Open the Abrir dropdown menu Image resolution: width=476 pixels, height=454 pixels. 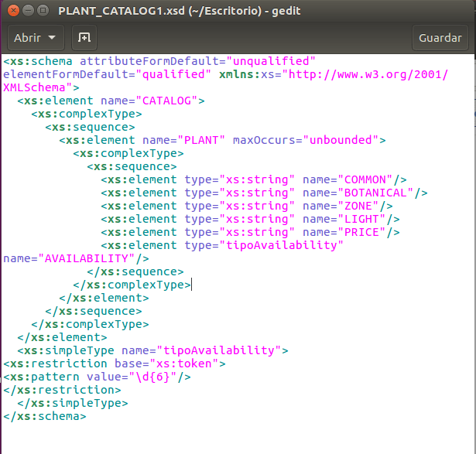[x=35, y=37]
